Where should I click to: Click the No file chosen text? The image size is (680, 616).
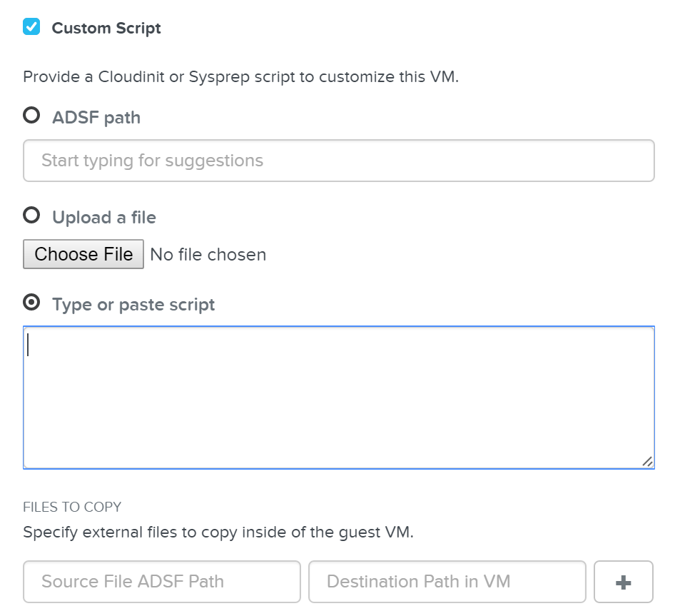point(207,253)
